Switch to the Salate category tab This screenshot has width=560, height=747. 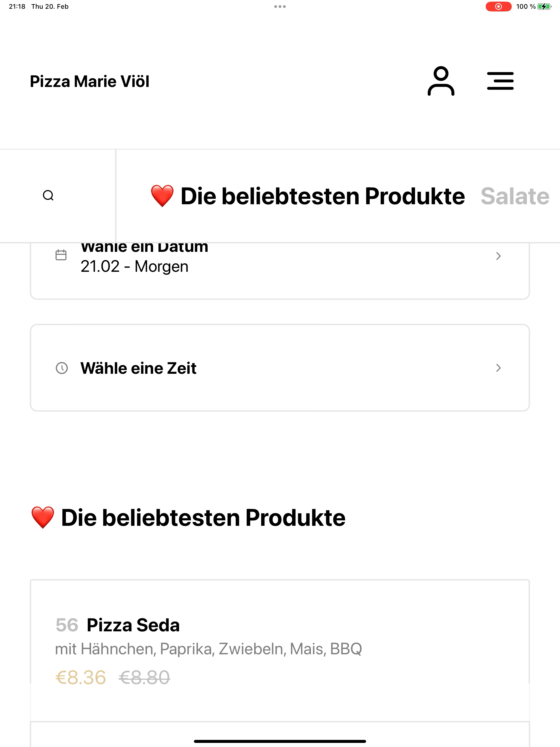coord(515,196)
